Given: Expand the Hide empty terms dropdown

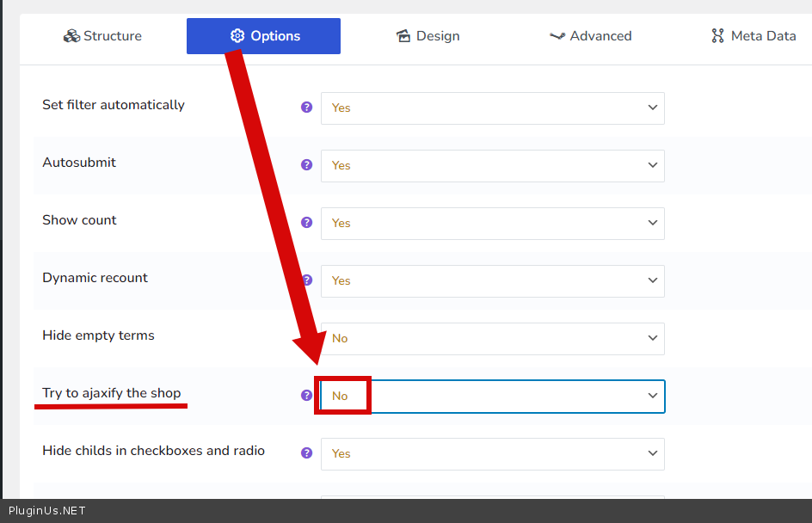Looking at the screenshot, I should (x=492, y=339).
